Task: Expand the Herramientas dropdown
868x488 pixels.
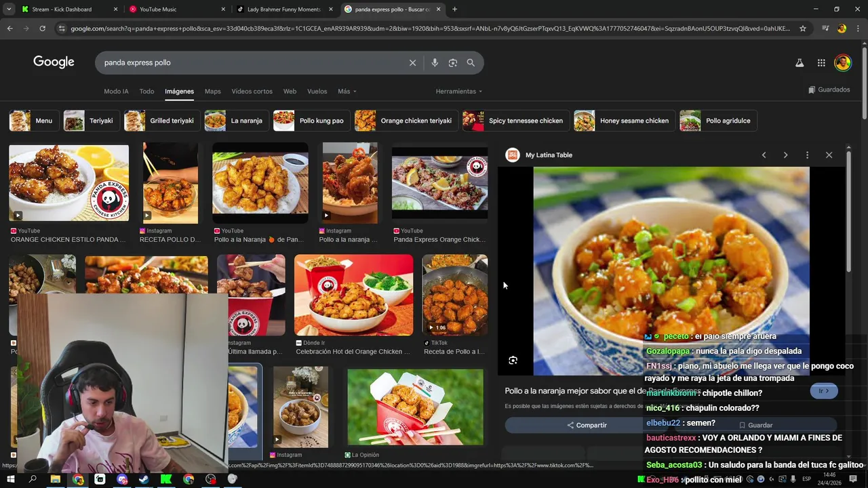Action: pyautogui.click(x=458, y=91)
